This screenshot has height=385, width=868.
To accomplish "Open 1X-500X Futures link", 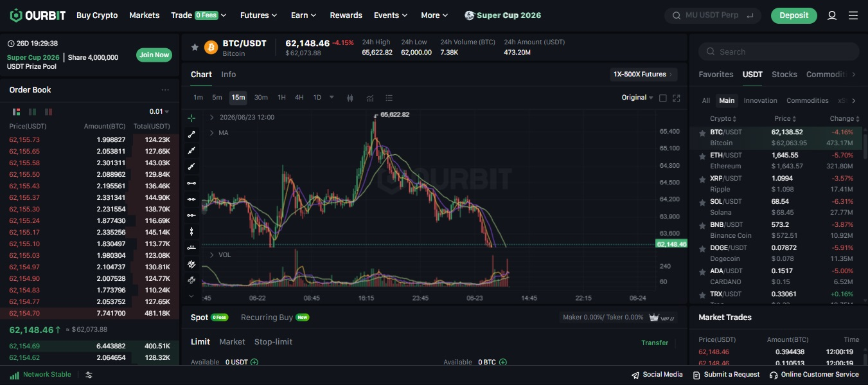I will (x=643, y=75).
